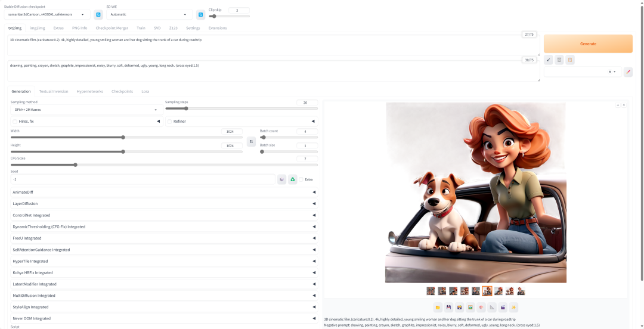Expand the LayerDiffusion panel

[165, 204]
